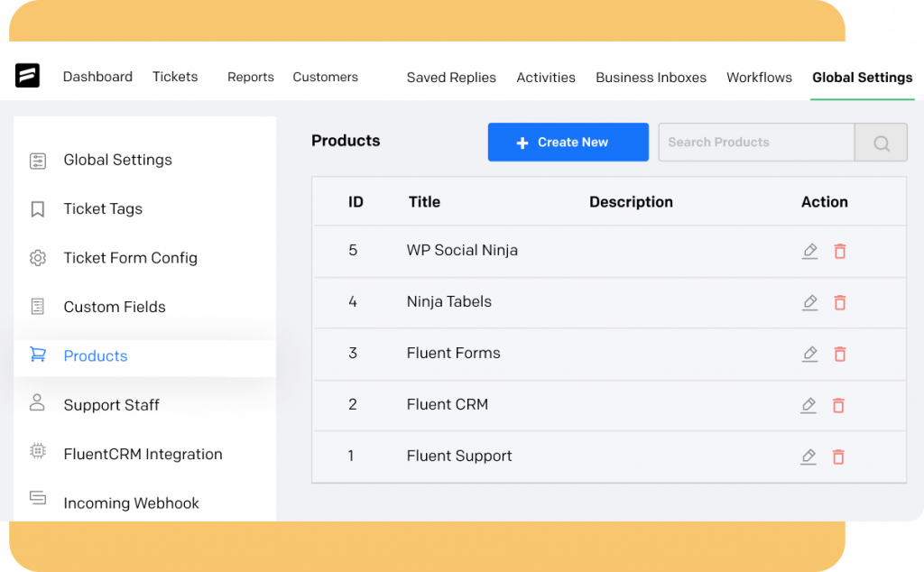Click the edit icon for Fluent Forms
Screen dimensions: 924x572
809,355
